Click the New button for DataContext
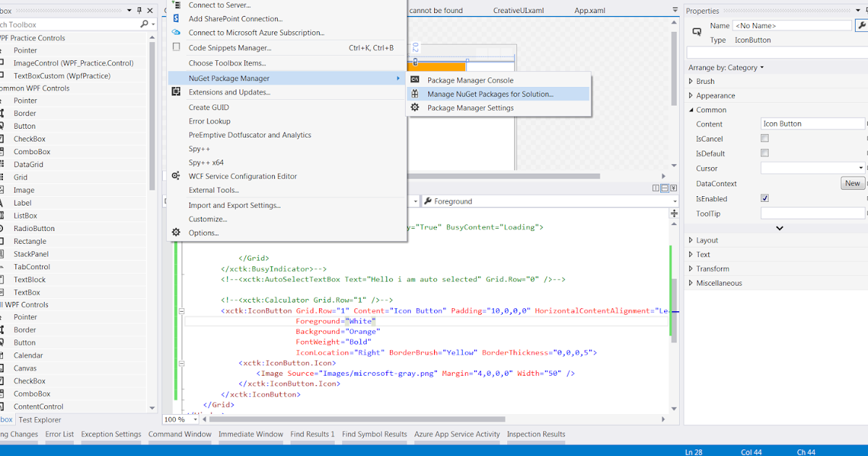The width and height of the screenshot is (868, 456). click(x=853, y=183)
